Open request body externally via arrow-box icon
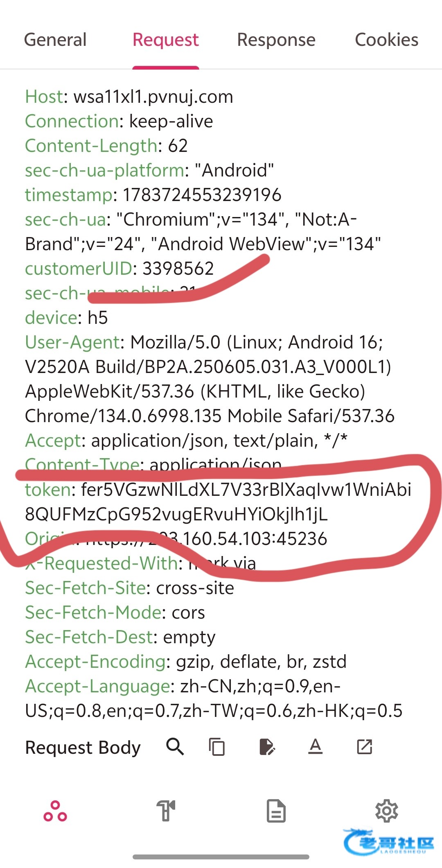Image resolution: width=442 pixels, height=868 pixels. click(x=364, y=747)
